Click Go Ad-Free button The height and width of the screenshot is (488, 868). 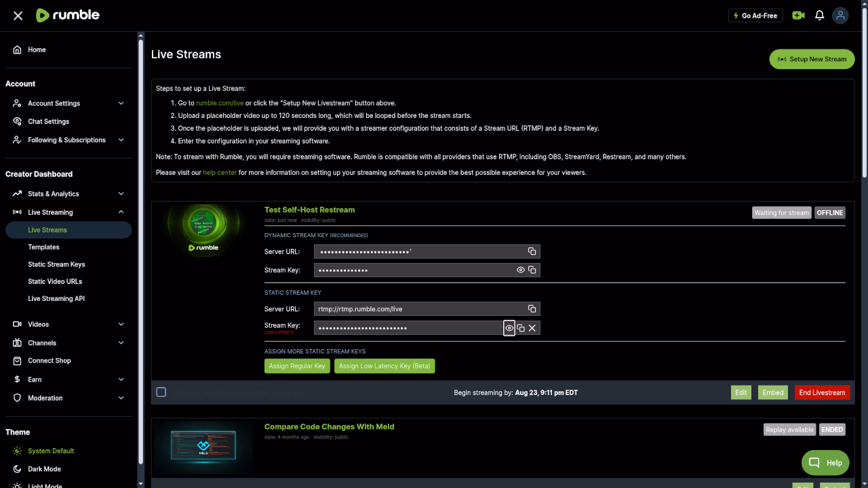coord(755,16)
